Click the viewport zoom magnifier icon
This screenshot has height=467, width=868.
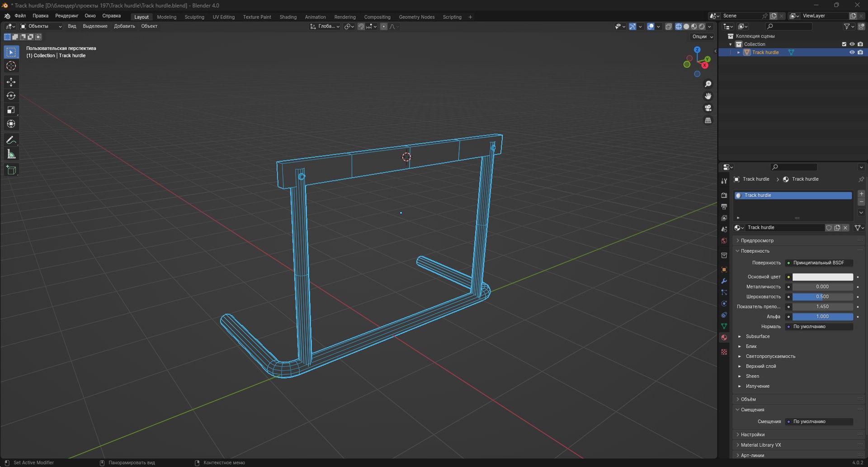708,84
